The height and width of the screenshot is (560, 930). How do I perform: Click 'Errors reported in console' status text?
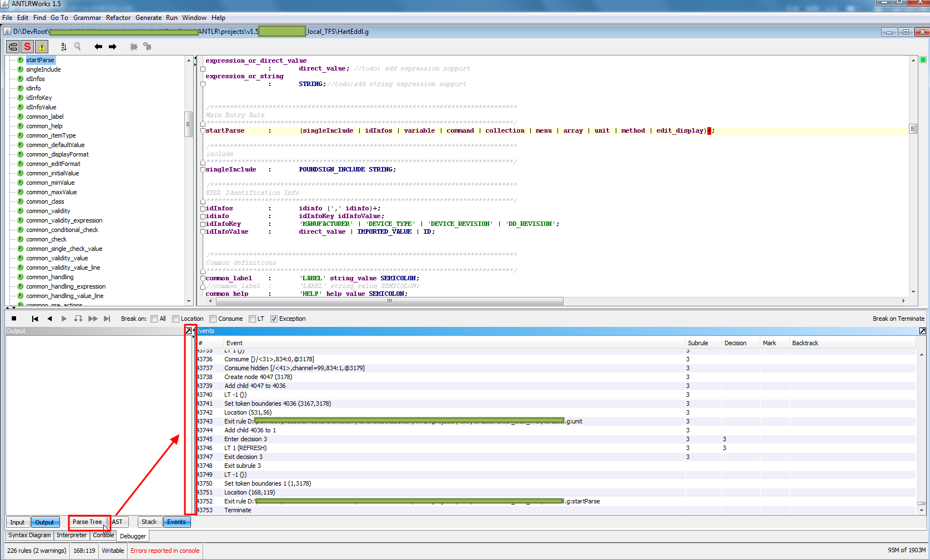click(165, 551)
